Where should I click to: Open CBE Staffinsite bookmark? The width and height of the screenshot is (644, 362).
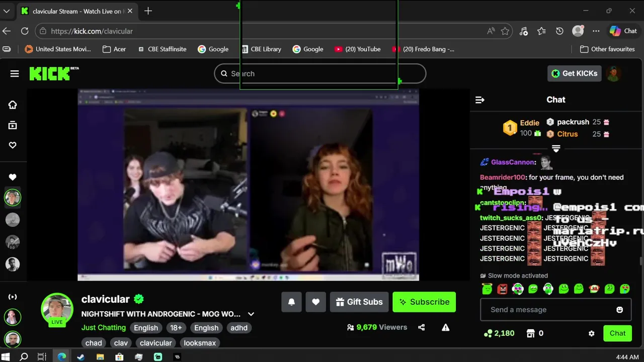click(162, 49)
